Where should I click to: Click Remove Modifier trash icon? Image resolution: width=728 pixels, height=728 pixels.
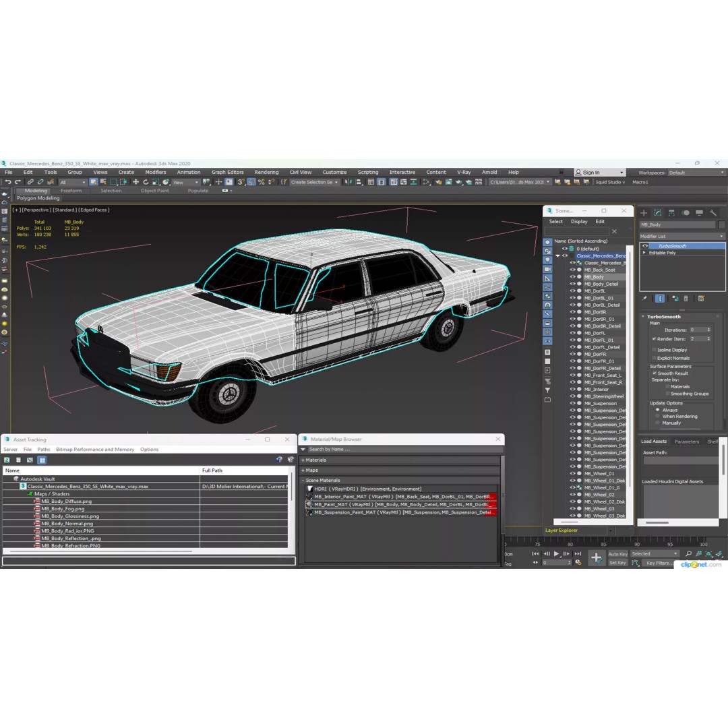(686, 299)
